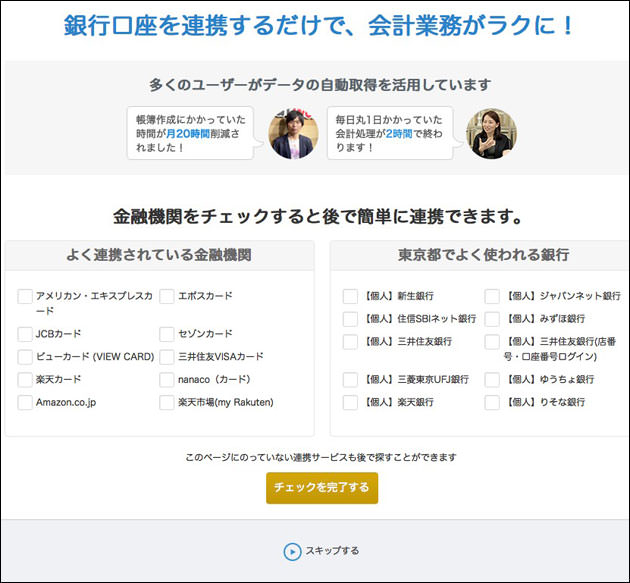630x583 pixels.
Task: Check the 楽天市場(my Rakuten) checkbox
Action: pyautogui.click(x=167, y=403)
